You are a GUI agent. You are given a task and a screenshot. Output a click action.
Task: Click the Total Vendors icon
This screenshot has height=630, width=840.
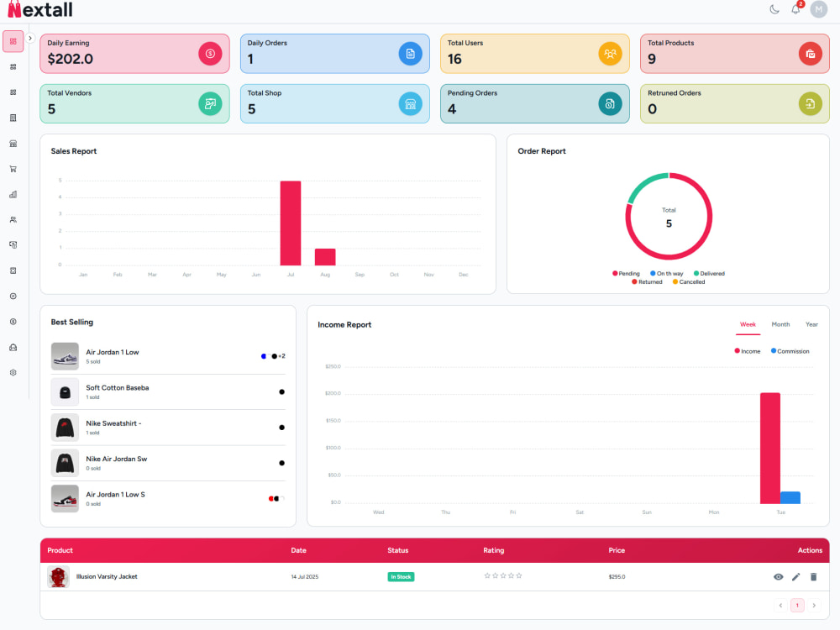210,103
